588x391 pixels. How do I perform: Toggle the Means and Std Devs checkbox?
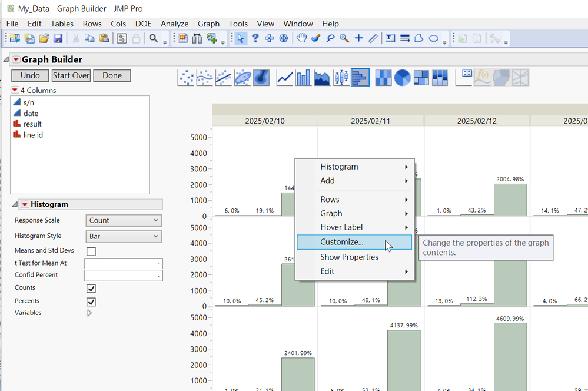pos(91,251)
